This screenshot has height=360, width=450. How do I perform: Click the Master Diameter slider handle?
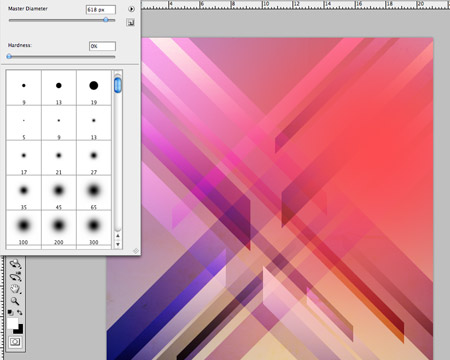click(106, 20)
